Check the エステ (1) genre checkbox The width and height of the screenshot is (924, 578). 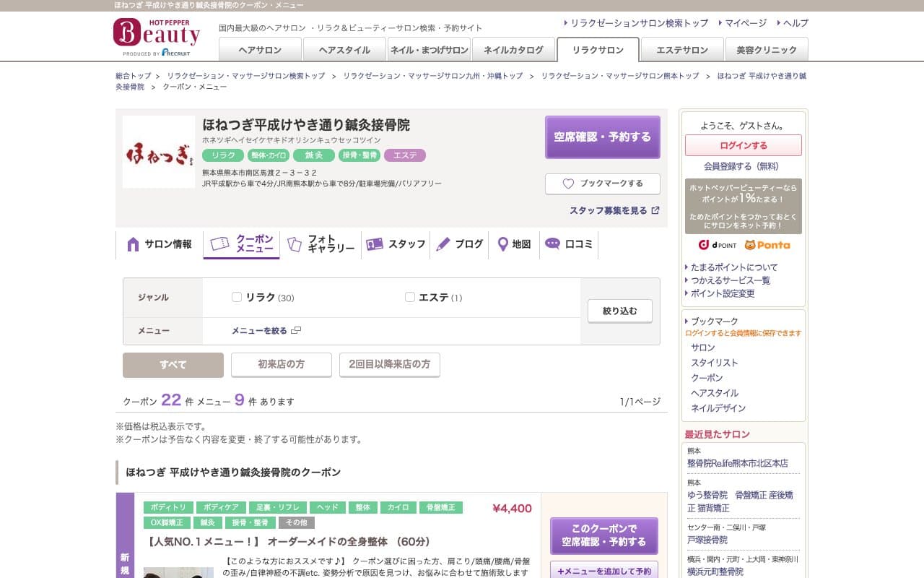[408, 297]
